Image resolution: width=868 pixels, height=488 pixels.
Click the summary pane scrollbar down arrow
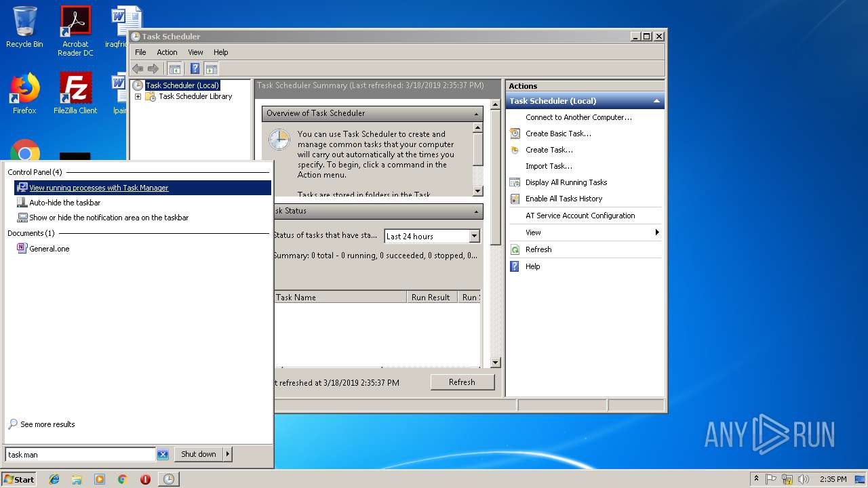[x=495, y=363]
